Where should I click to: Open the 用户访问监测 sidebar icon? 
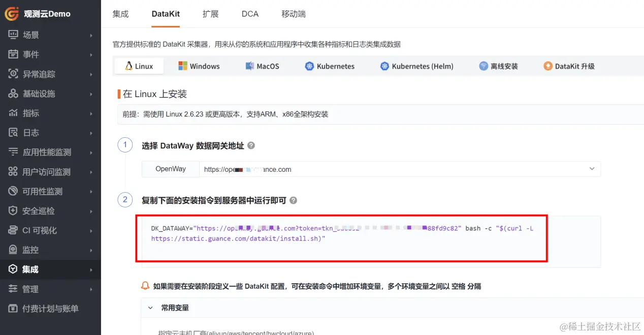[13, 172]
